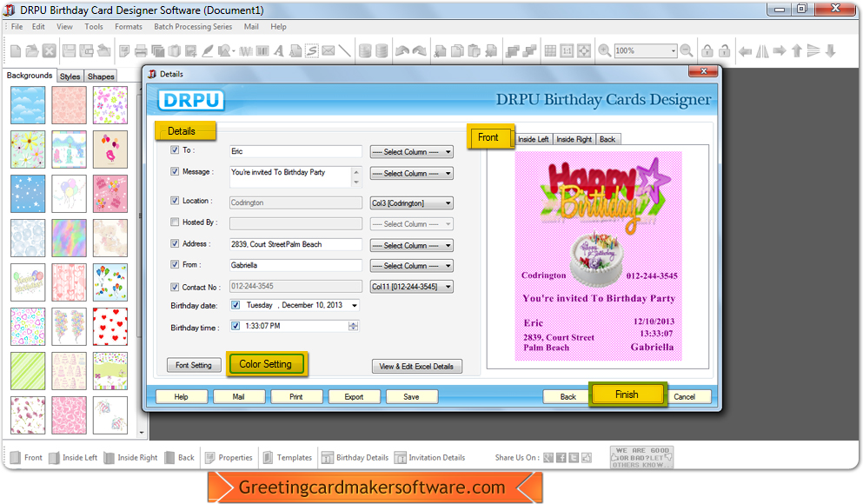Click the move up arrow toolbar icon
Image resolution: width=863 pixels, height=504 pixels.
(796, 51)
